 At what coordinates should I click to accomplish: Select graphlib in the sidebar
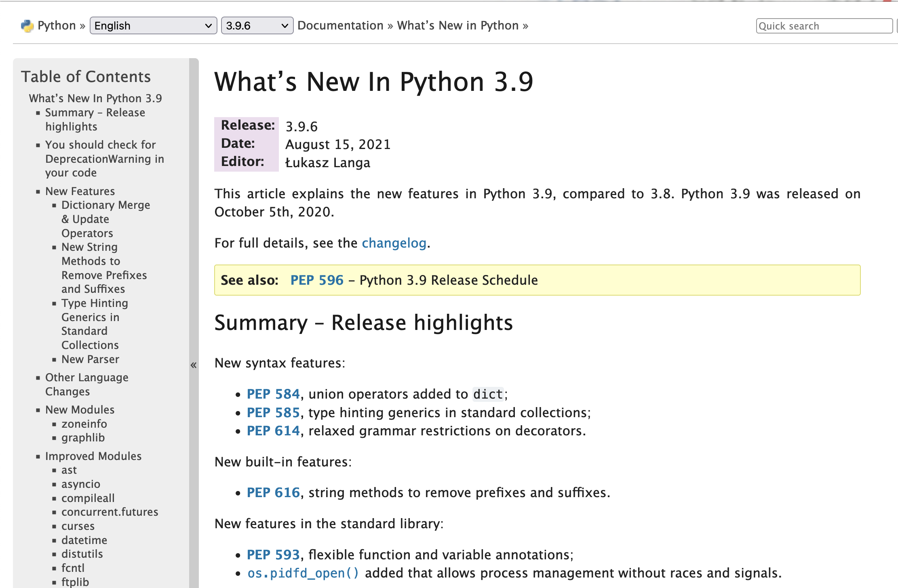[83, 438]
